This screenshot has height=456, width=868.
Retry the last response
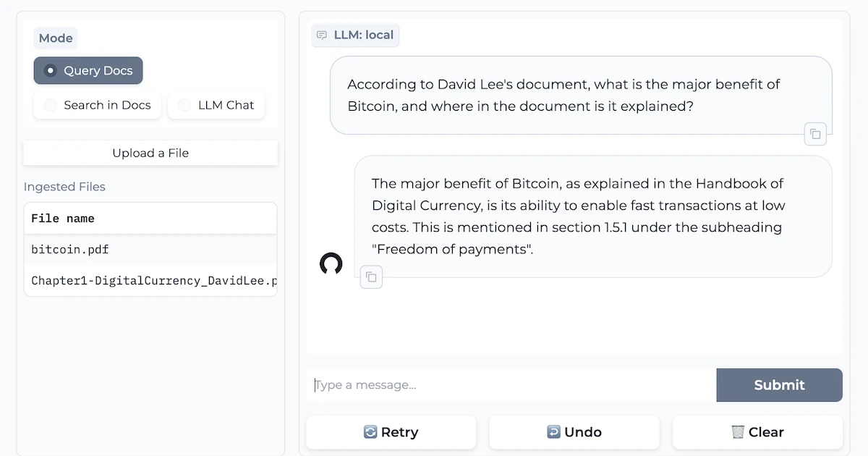391,432
